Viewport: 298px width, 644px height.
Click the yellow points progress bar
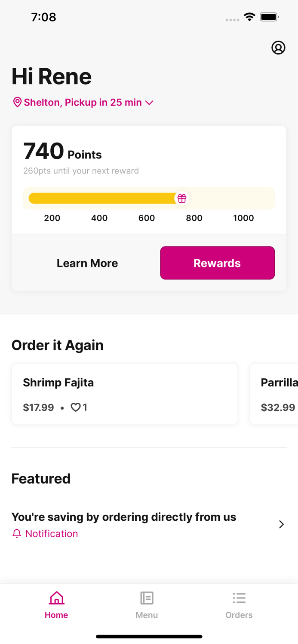(x=103, y=198)
